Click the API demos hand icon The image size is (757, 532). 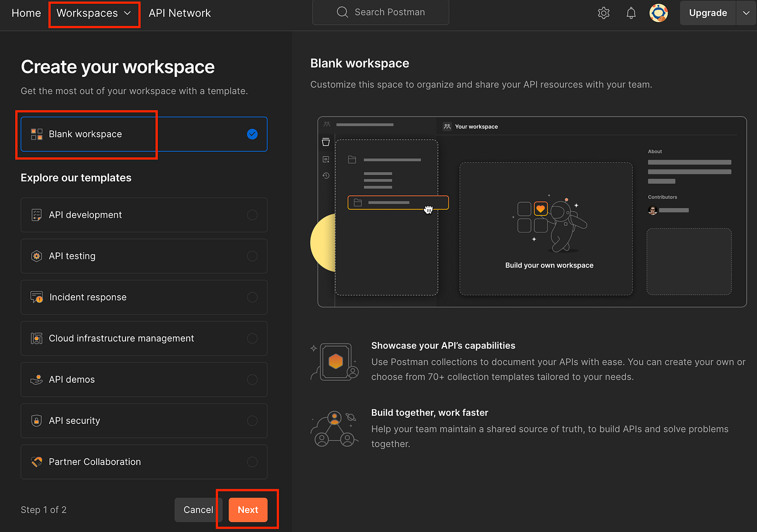tap(37, 380)
